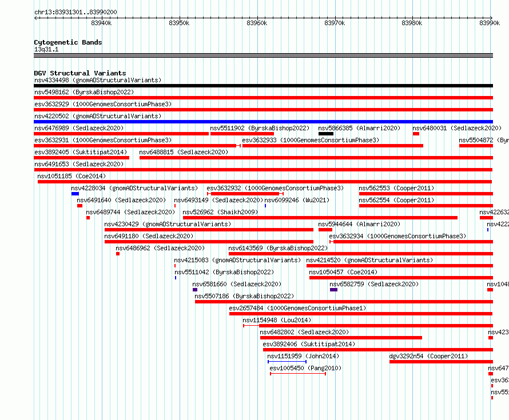Open esv3892406 (Suktitipat2014) label
The image size is (509, 420).
(x=309, y=344)
